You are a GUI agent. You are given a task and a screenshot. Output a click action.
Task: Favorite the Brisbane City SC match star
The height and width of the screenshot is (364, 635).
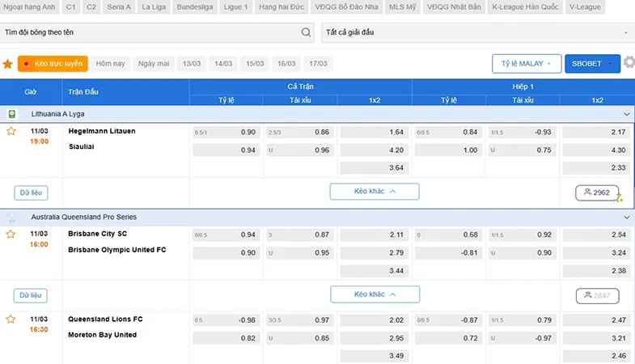11,234
